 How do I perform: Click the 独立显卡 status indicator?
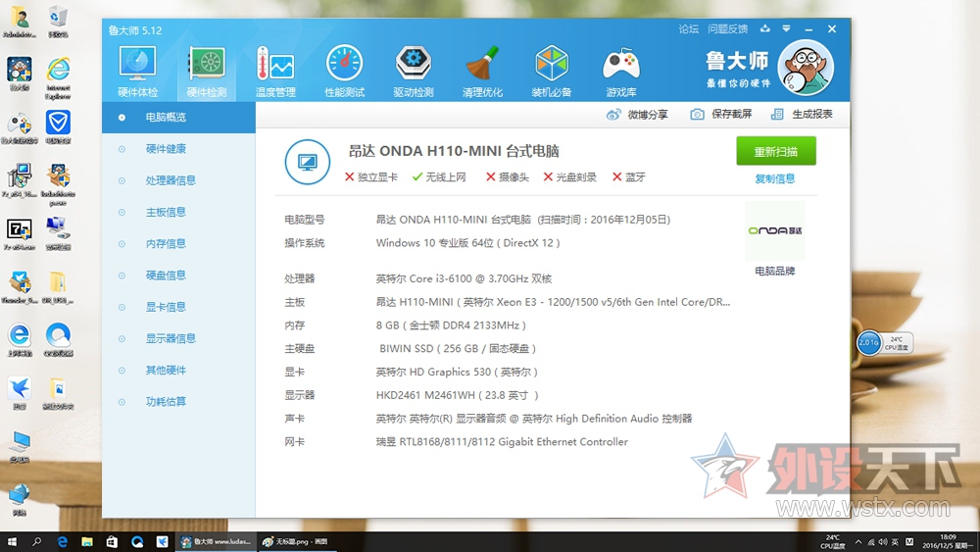click(371, 176)
